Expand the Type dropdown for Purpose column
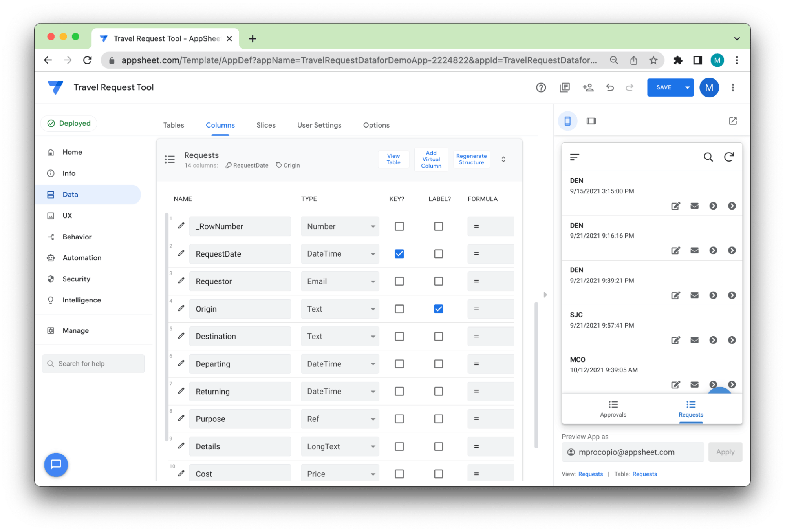Viewport: 785px width, 532px height. point(373,419)
